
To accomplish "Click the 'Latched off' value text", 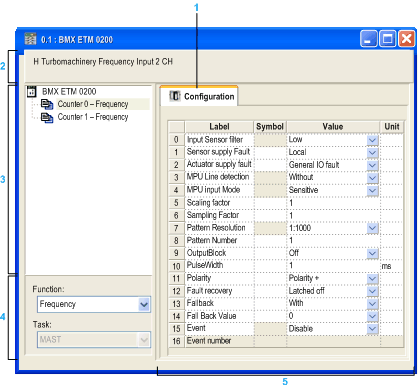I will tap(306, 291).
